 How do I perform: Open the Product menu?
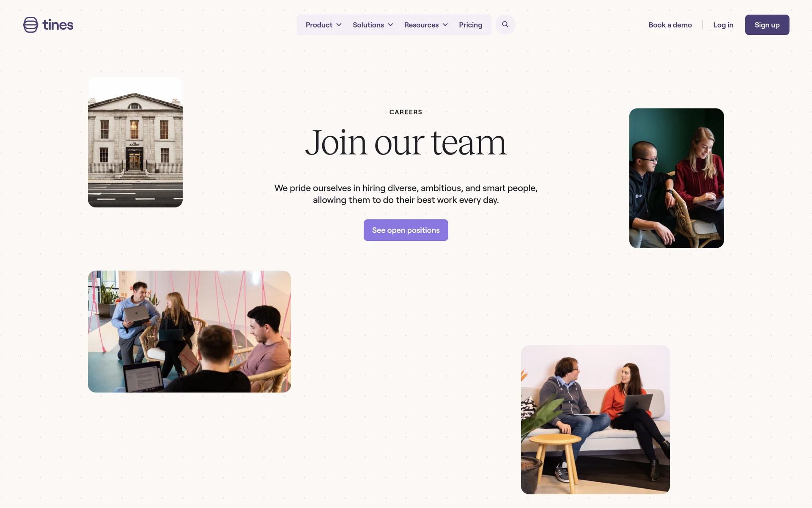324,25
